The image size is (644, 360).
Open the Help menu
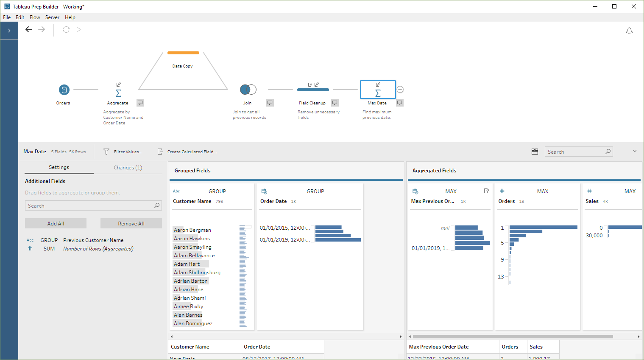tap(70, 17)
